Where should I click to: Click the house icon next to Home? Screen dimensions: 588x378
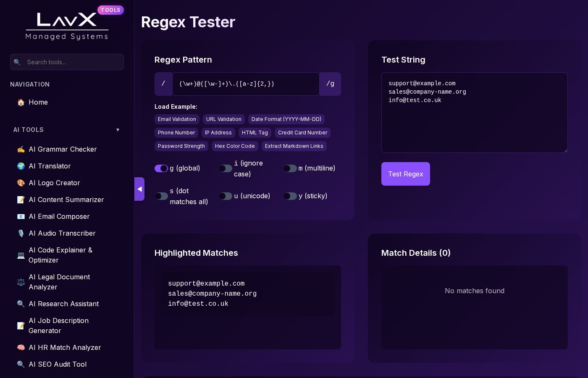click(21, 102)
